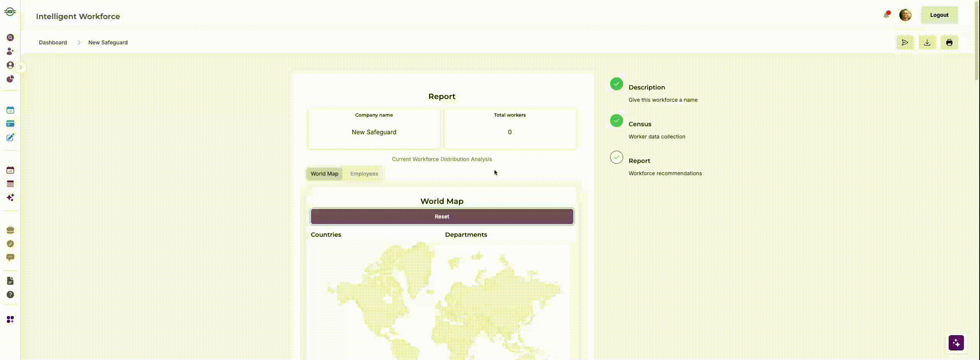Click the compose/edit icon in the sidebar
980x360 pixels.
point(10,137)
